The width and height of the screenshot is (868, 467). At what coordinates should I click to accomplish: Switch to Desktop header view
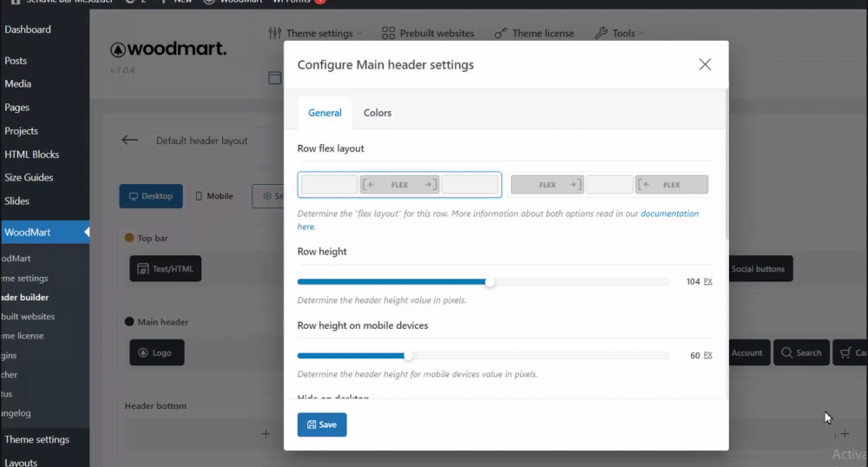click(150, 196)
